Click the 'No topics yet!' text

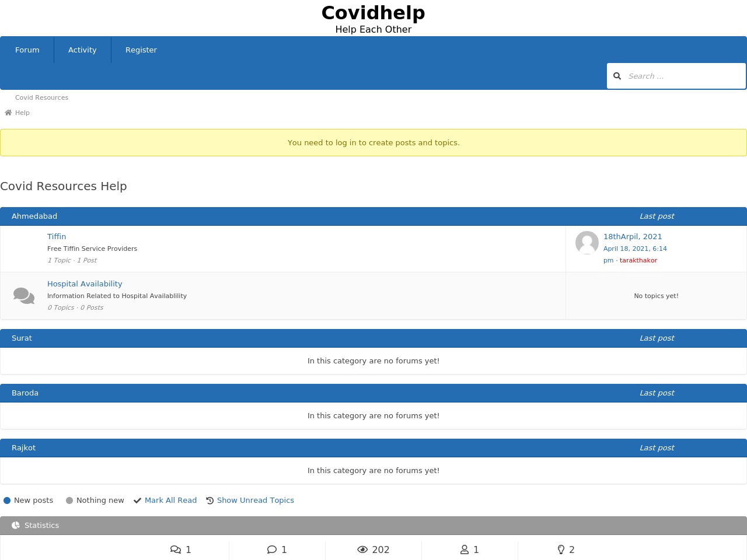click(656, 296)
